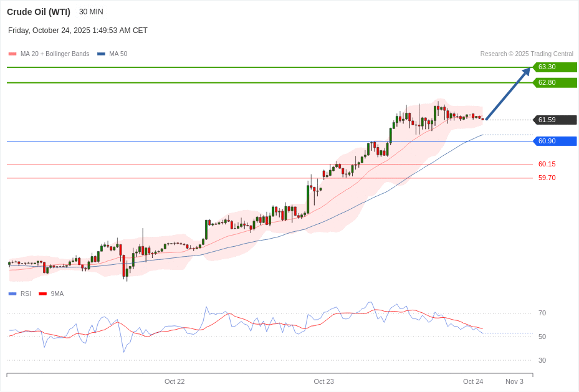Select the 63.30 green resistance tag
Image resolution: width=579 pixels, height=392 pixels.
coord(554,67)
